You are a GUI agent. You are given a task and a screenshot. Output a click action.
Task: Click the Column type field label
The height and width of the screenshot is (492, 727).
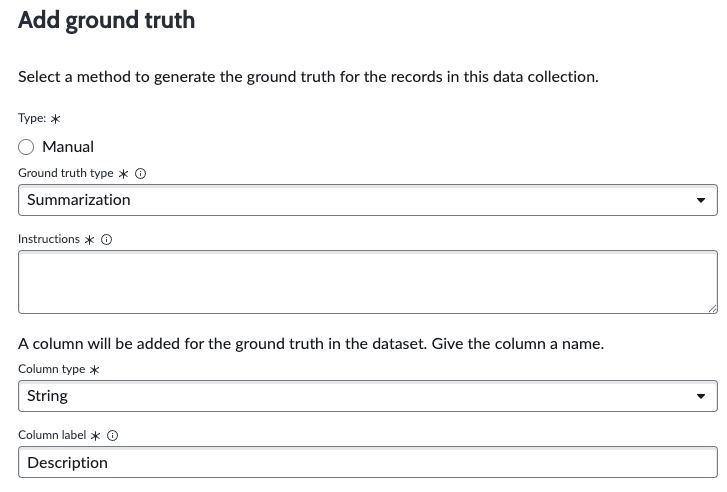coord(51,369)
